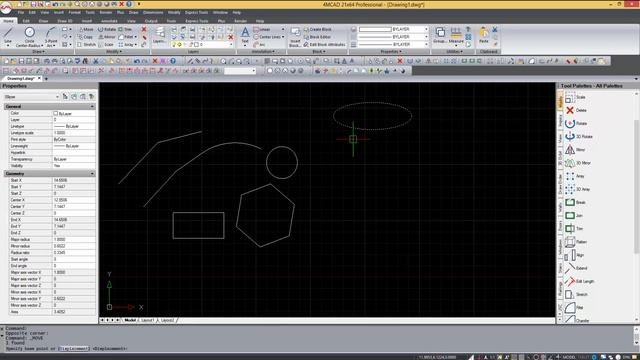Click the 4MCAD application logo button

pyautogui.click(x=5, y=7)
